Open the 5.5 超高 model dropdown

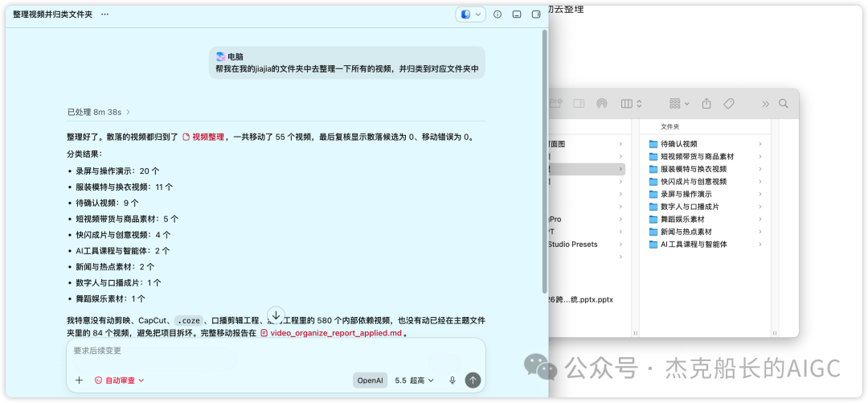click(414, 380)
